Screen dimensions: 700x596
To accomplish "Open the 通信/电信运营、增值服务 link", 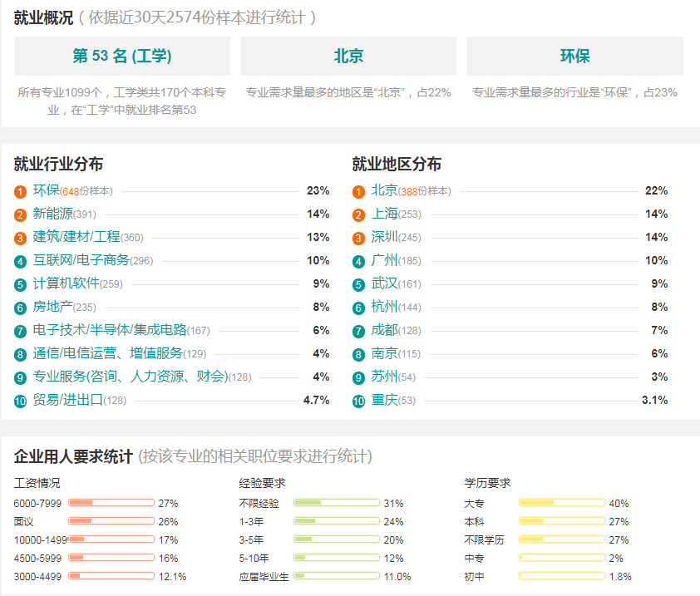I will pyautogui.click(x=107, y=353).
